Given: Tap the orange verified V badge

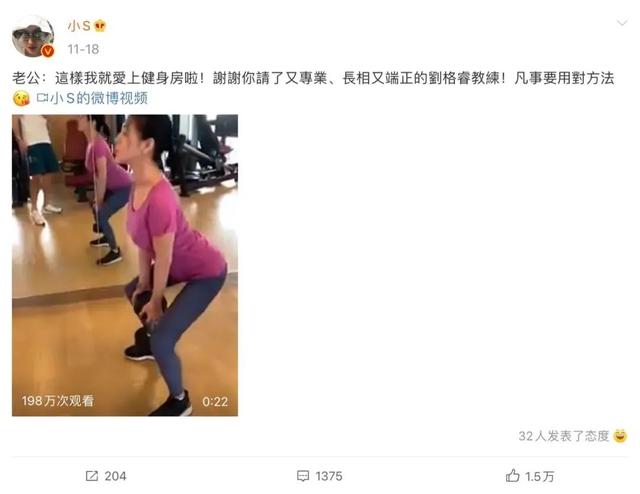Looking at the screenshot, I should (x=48, y=51).
